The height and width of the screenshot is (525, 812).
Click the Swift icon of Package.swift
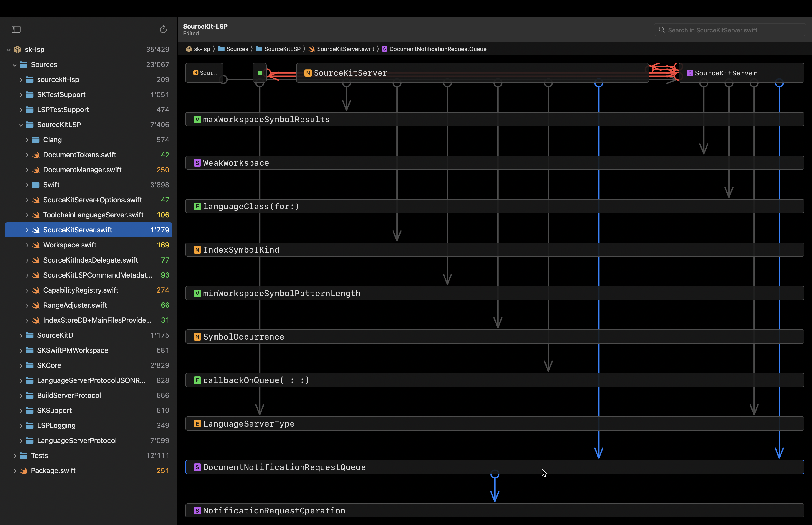coord(23,470)
